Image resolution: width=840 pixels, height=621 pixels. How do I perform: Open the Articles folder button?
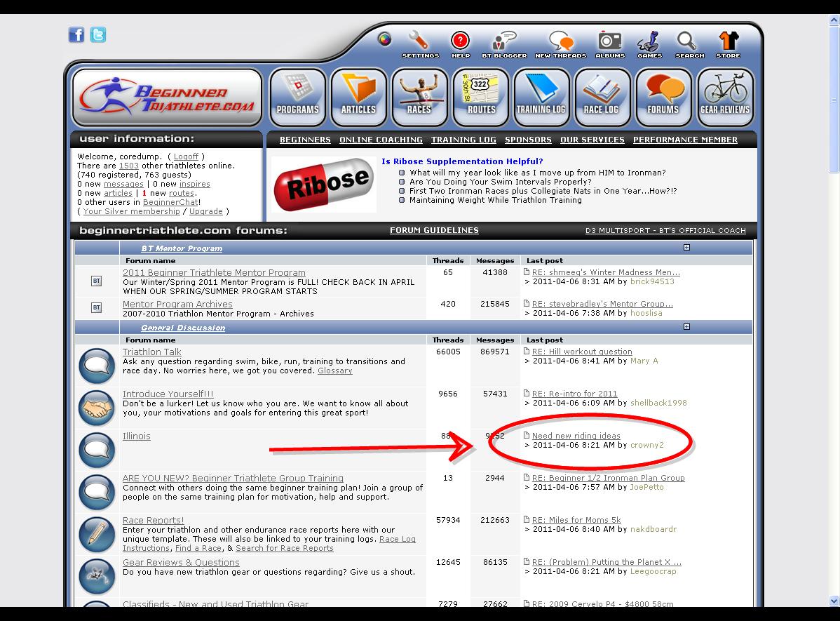359,97
